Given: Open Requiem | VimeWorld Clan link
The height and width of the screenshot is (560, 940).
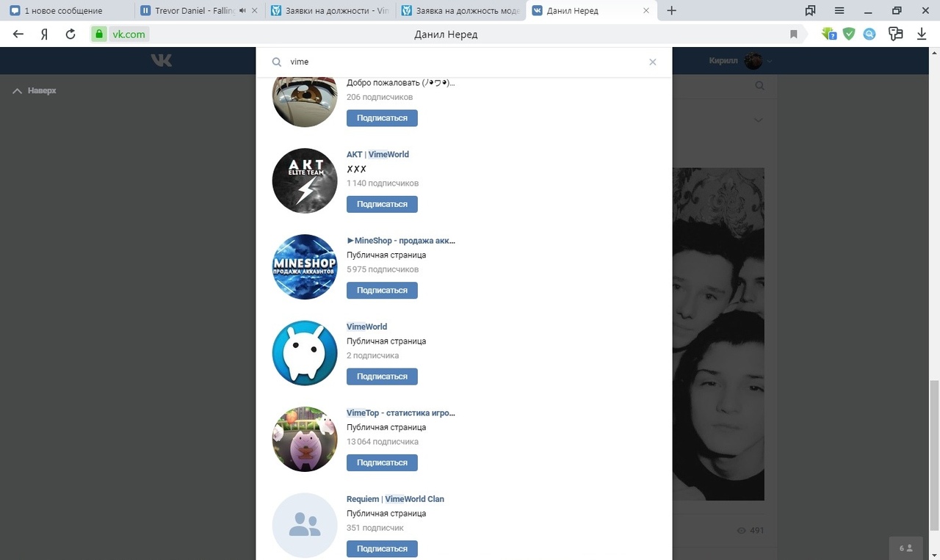Looking at the screenshot, I should [395, 499].
